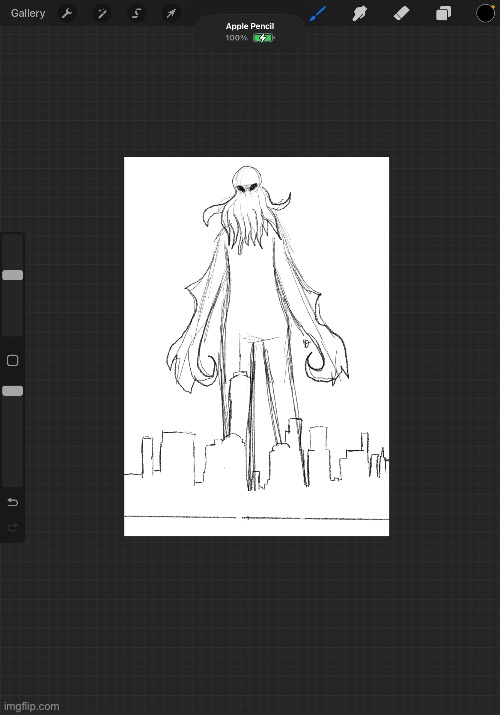Tap the Apple Pencil battery notification
Viewport: 500px width, 715px height.
250,32
